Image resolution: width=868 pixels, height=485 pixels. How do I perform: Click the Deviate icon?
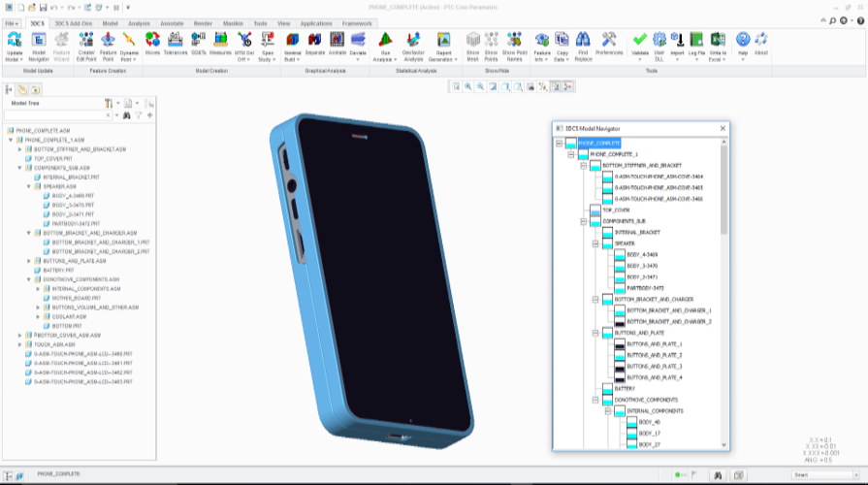(x=358, y=40)
